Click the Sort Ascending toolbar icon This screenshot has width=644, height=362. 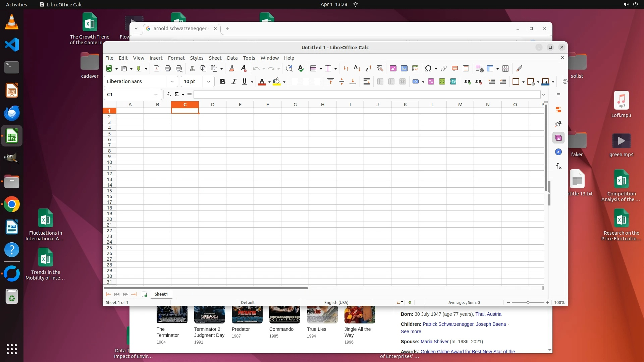click(357, 68)
